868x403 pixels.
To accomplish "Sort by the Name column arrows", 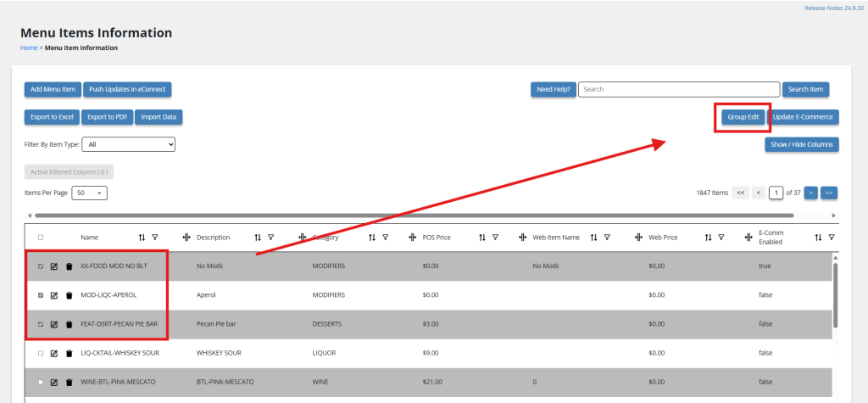I will click(142, 238).
